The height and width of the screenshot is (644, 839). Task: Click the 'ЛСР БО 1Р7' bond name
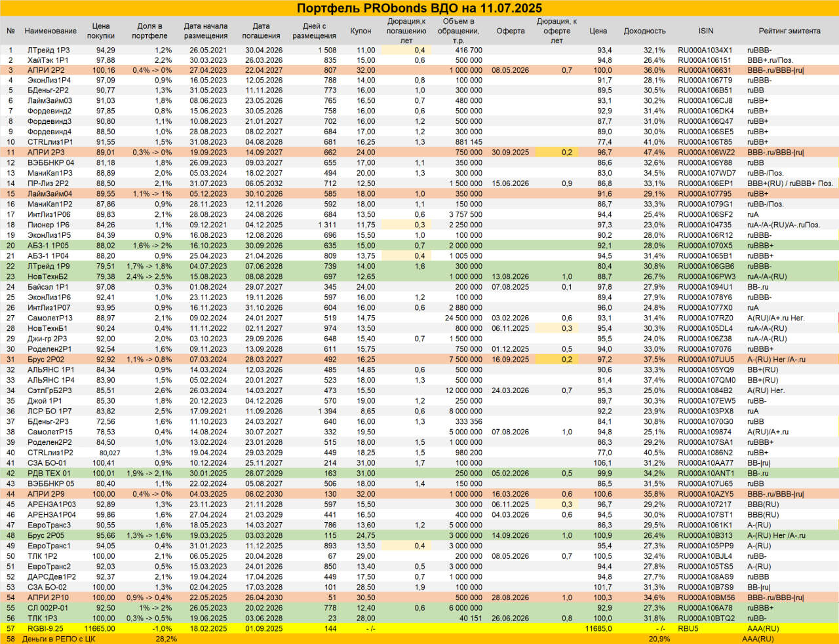49,411
